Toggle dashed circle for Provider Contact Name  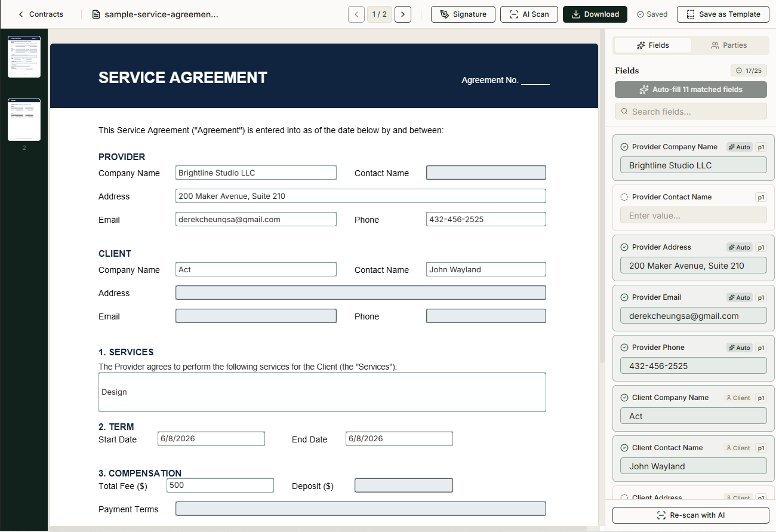[624, 197]
